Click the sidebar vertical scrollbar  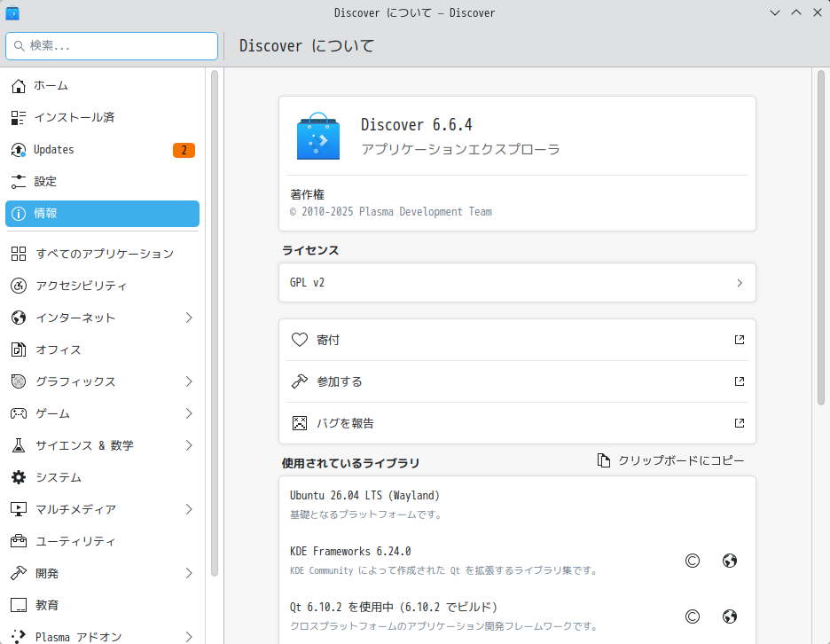pos(215,323)
